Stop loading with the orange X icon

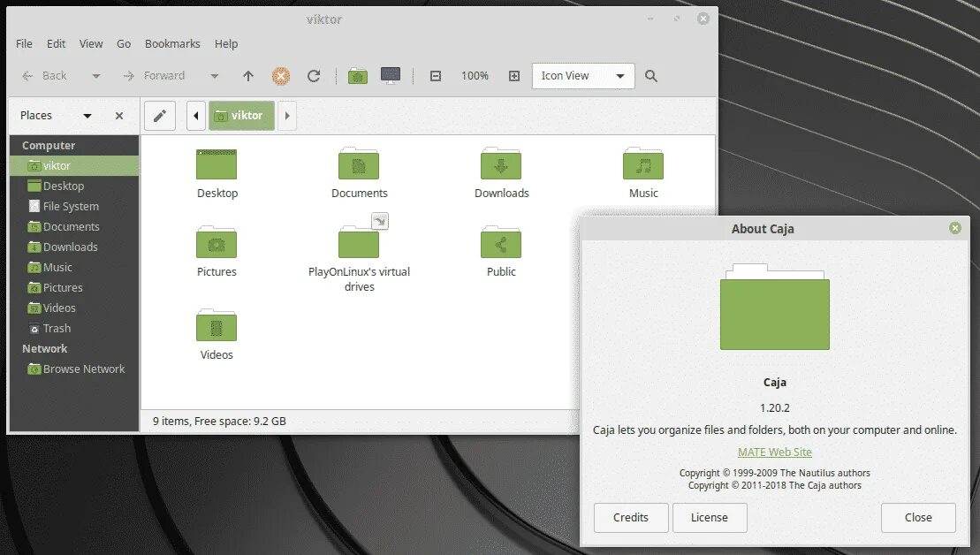coord(281,76)
